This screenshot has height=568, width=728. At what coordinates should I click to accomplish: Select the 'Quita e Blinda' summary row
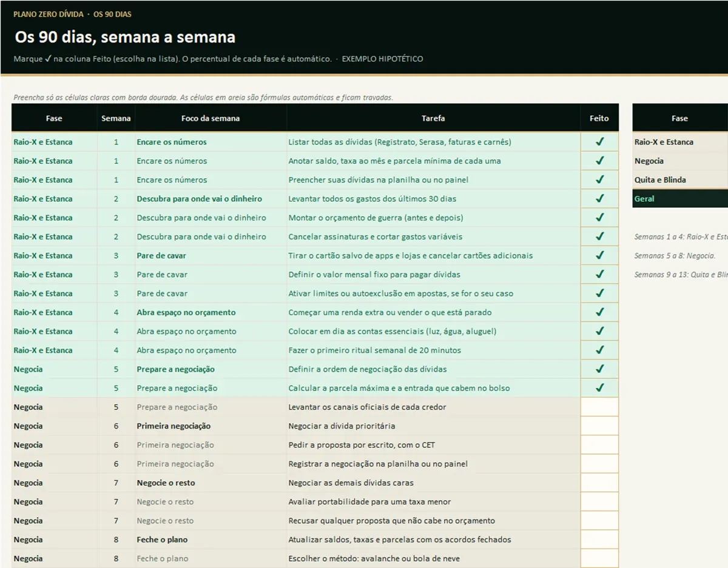[680, 180]
